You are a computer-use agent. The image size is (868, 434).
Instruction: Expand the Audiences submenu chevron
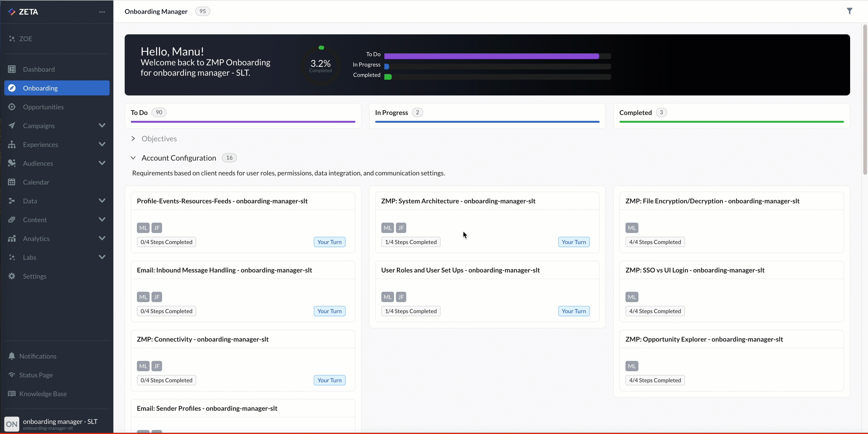102,163
